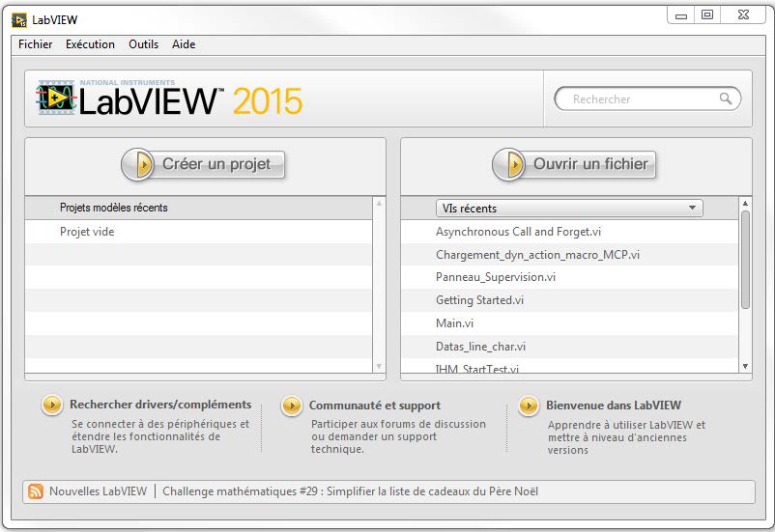The height and width of the screenshot is (532, 775).
Task: Expand the VIs récents dropdown
Action: click(x=569, y=208)
